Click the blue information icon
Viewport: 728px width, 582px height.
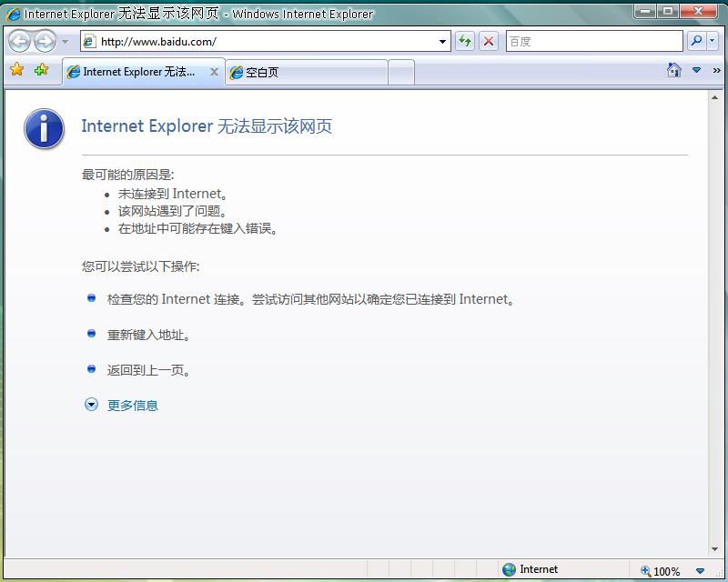[44, 128]
